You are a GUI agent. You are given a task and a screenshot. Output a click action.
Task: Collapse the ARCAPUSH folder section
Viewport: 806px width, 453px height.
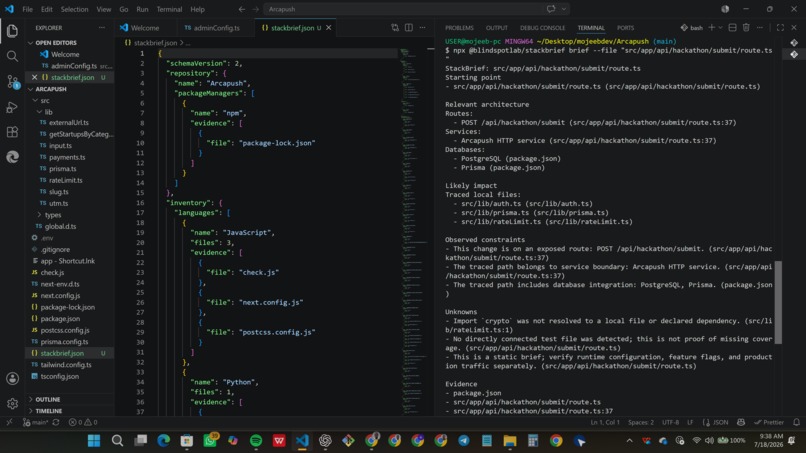(x=31, y=89)
